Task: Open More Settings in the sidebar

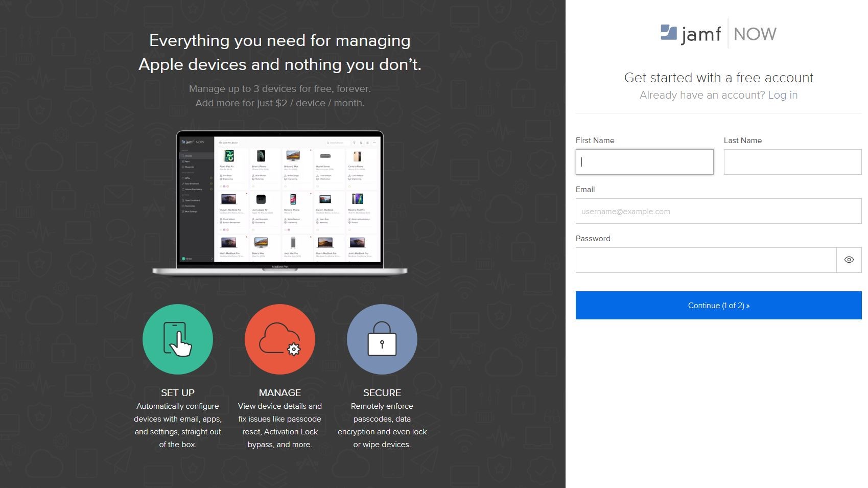Action: (x=191, y=212)
